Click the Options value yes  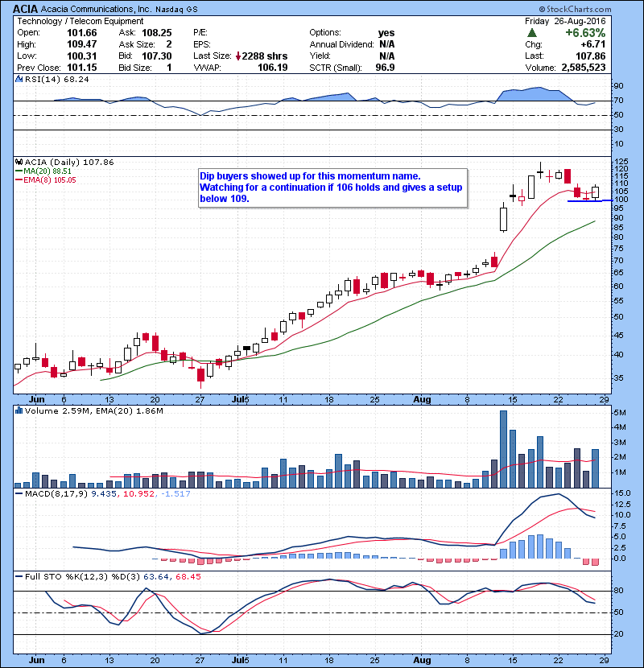386,33
